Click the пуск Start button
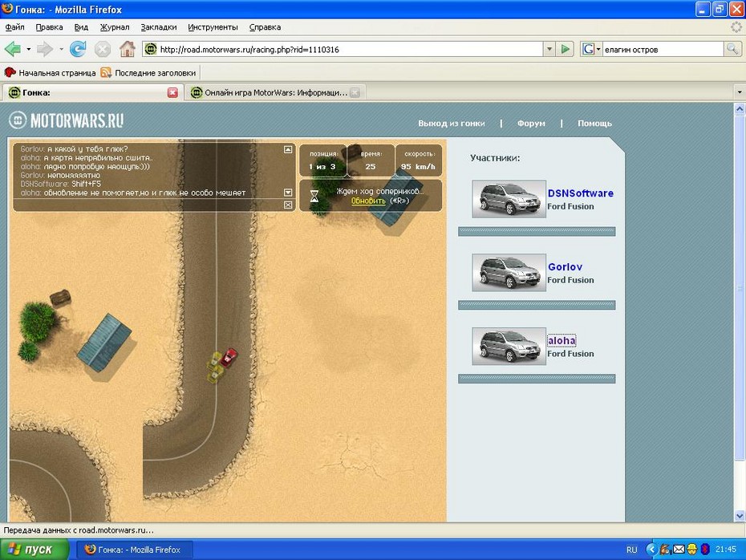The height and width of the screenshot is (560, 746). [x=34, y=550]
